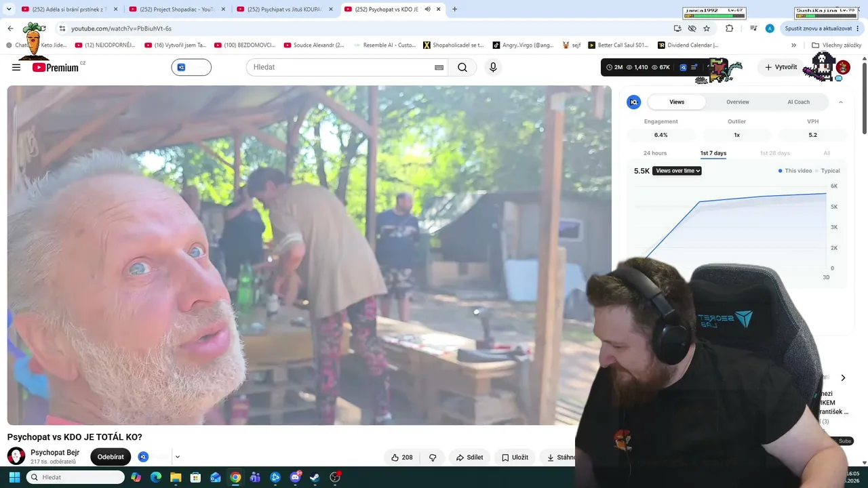
Task: Click the browser address bar URL
Action: 121,28
